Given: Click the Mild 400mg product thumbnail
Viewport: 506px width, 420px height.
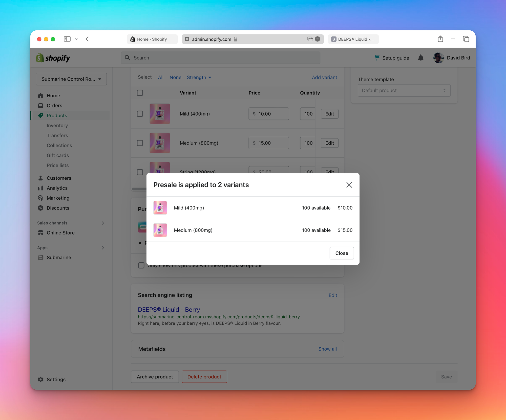Looking at the screenshot, I should [160, 207].
